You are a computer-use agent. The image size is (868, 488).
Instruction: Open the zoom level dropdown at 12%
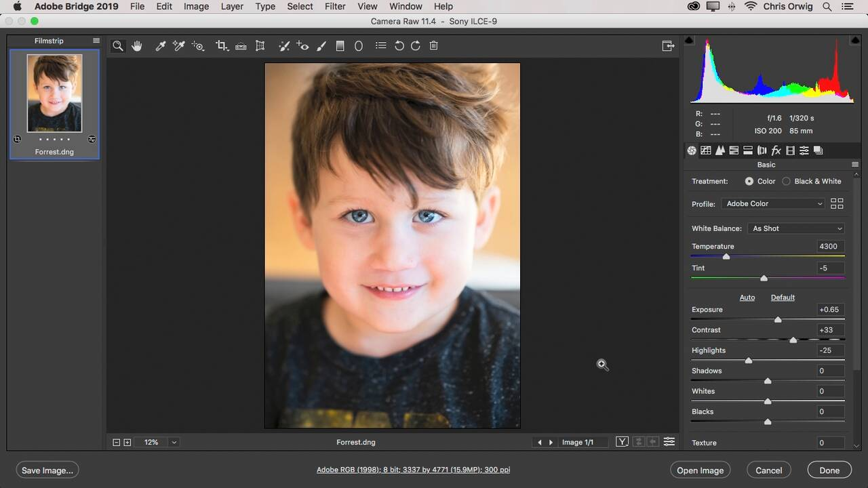(174, 443)
